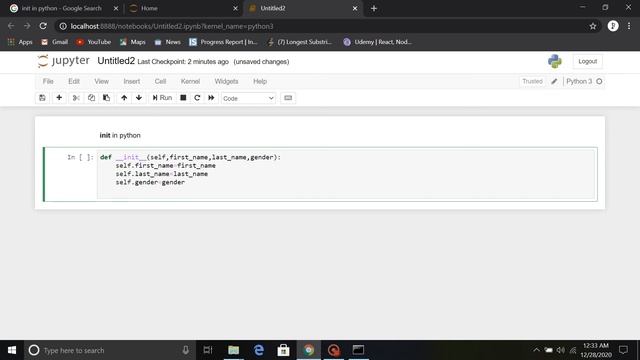Move selected cell up arrow
640x360 pixels.
click(x=124, y=98)
